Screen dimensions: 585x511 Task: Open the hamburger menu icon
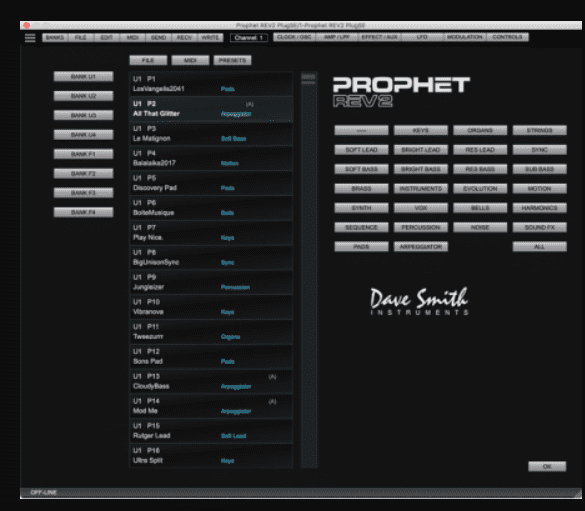(x=30, y=38)
